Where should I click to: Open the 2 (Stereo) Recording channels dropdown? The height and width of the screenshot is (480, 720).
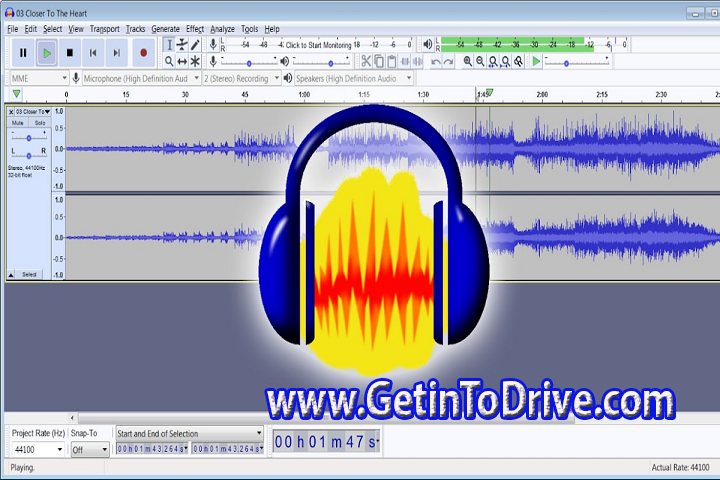[x=242, y=79]
